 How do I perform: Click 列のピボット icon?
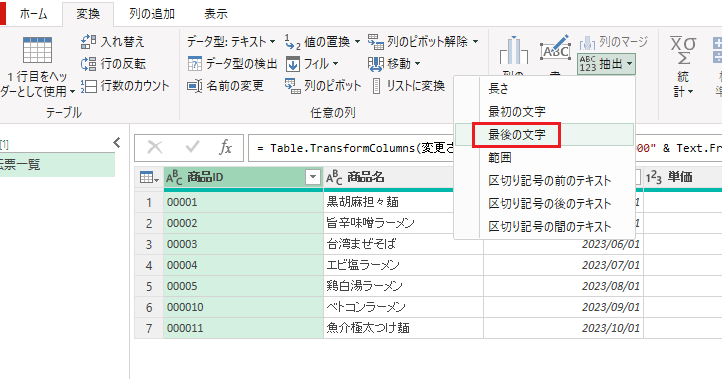point(292,86)
